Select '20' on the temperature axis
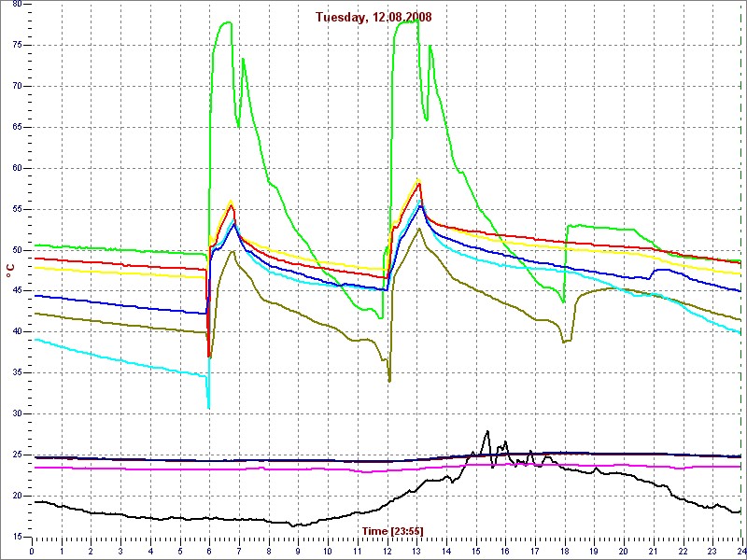Screen dimensions: 747x560 click(x=17, y=496)
